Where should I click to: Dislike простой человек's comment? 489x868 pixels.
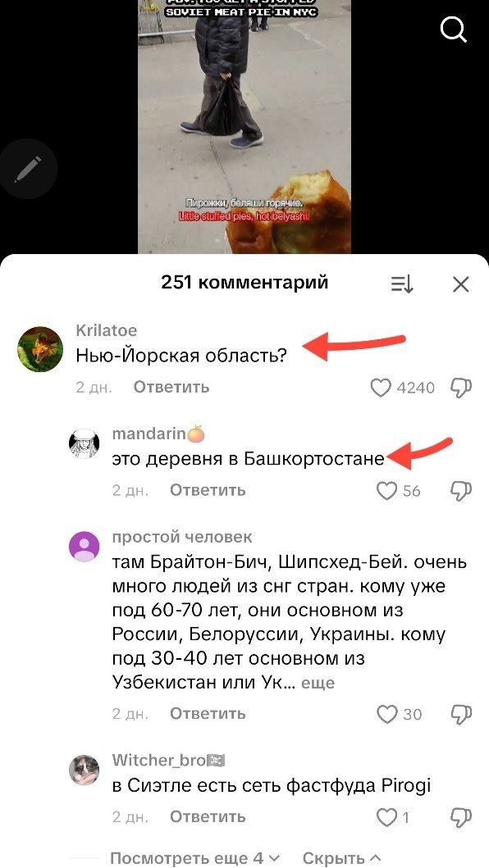click(x=461, y=714)
